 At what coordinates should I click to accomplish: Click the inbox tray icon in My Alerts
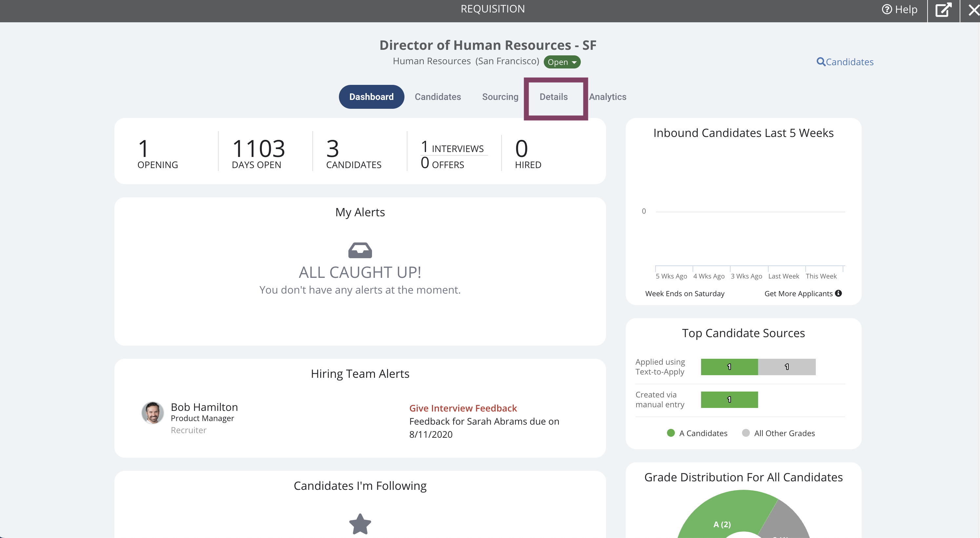(360, 250)
